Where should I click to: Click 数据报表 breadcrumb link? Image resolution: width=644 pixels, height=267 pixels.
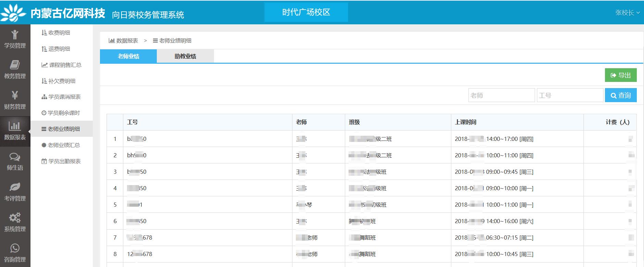[124, 40]
